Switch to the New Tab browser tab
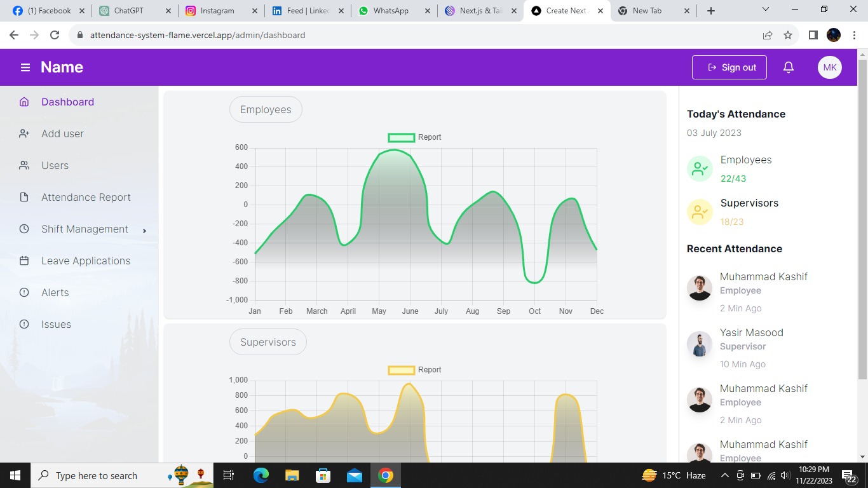868x488 pixels. tap(653, 11)
